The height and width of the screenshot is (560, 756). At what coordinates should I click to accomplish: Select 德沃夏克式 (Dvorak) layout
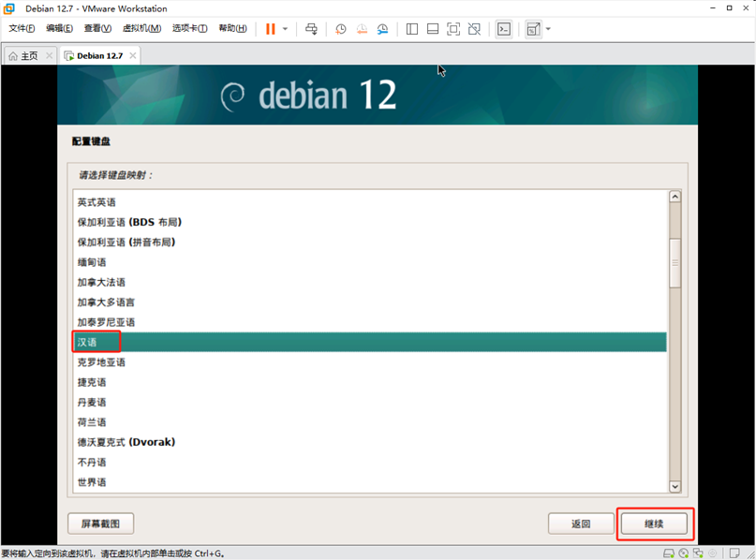(370, 442)
